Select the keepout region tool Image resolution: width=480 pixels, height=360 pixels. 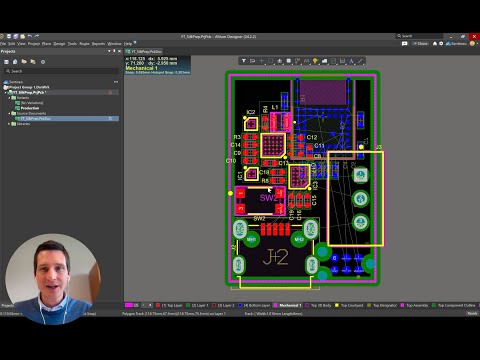pos(333,61)
